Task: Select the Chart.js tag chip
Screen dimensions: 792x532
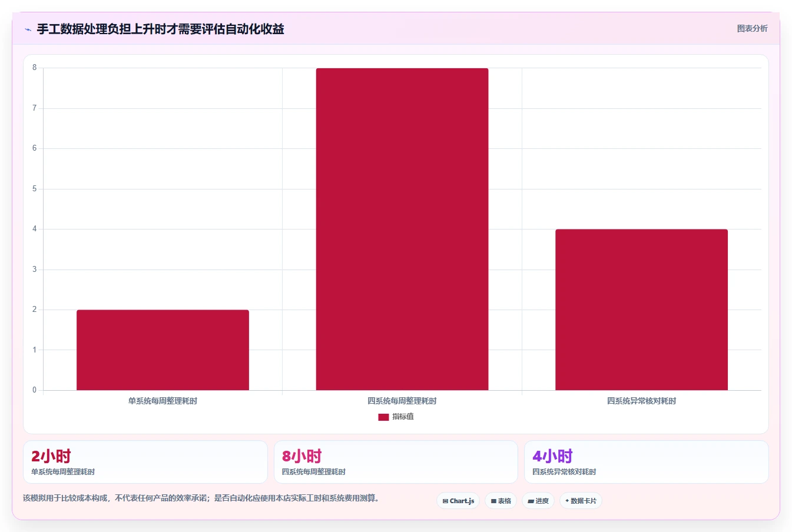Action: coord(458,501)
